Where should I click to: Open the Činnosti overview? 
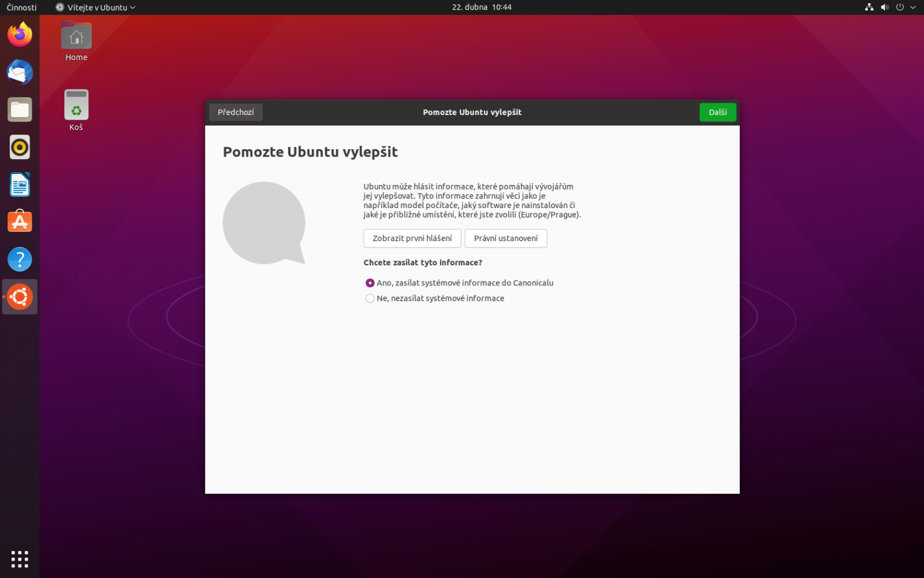[21, 8]
